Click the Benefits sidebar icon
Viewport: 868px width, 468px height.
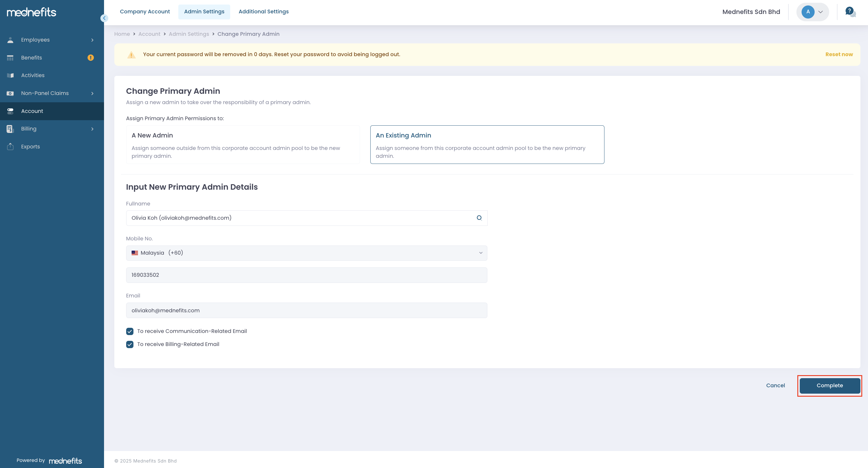[10, 58]
